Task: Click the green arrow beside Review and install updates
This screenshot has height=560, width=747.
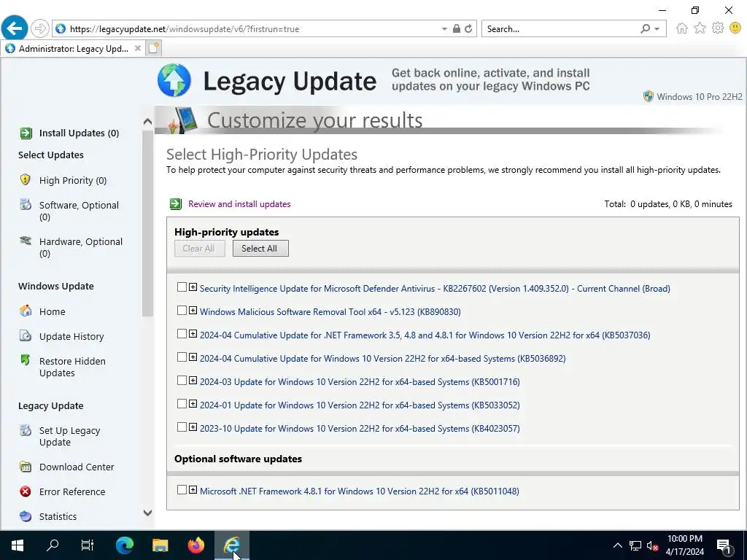Action: click(x=176, y=204)
